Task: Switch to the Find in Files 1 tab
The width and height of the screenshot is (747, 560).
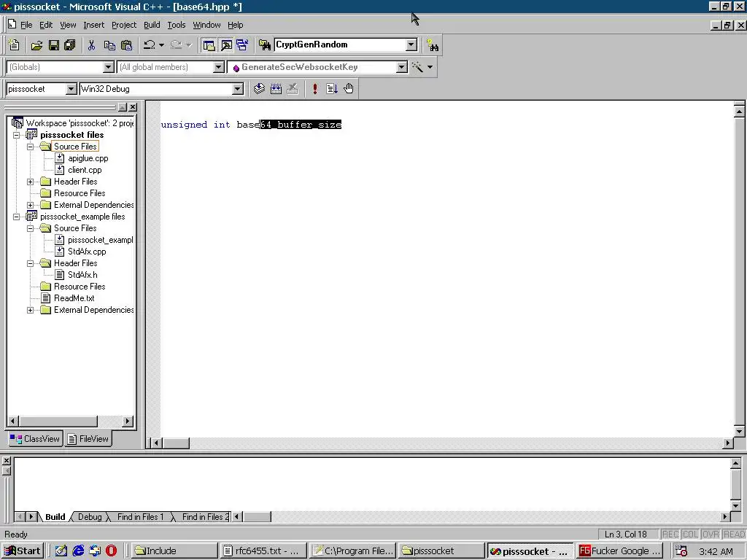Action: (x=140, y=517)
